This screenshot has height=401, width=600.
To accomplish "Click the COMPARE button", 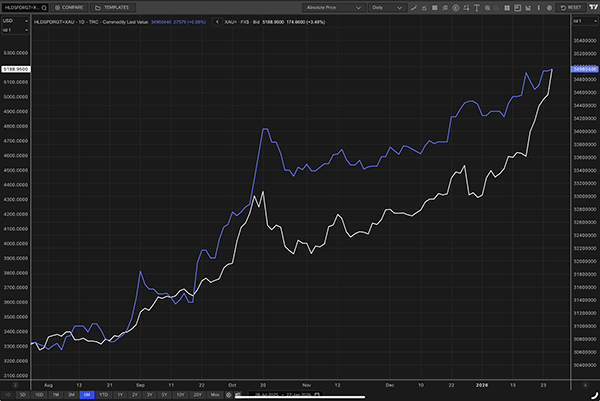I will point(75,7).
